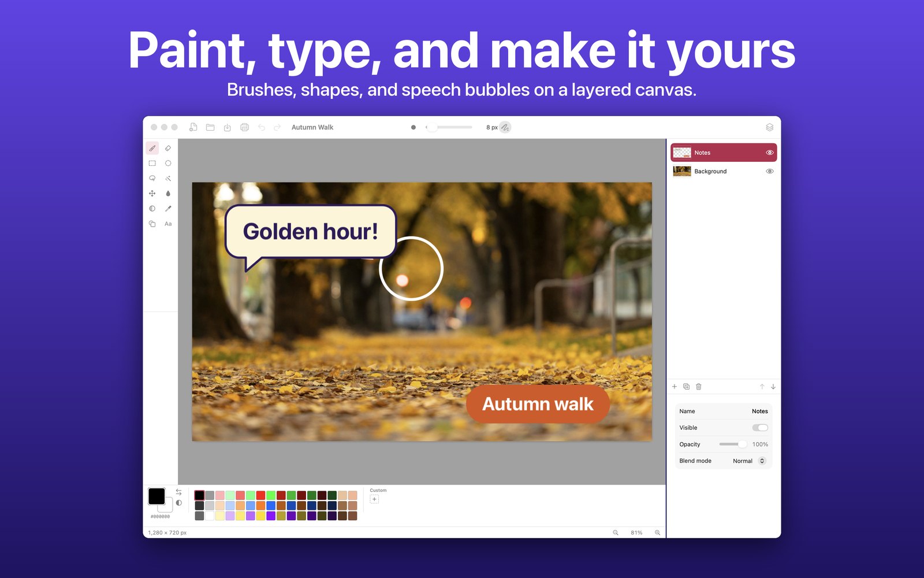Add a custom color with plus box
924x578 pixels.
(x=374, y=499)
